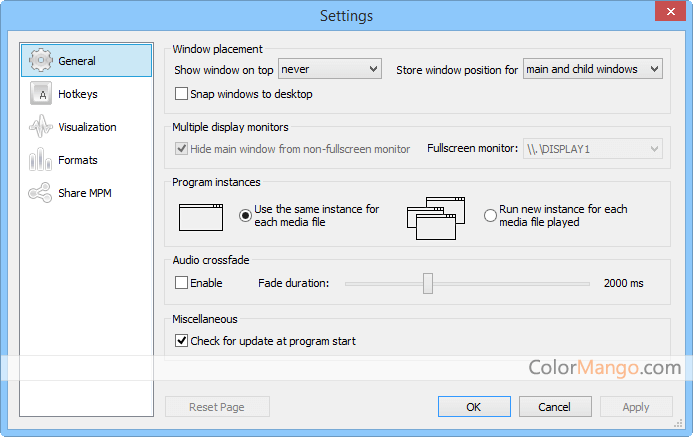Choose Use the same instance radio option
This screenshot has height=437, width=693.
(x=245, y=216)
